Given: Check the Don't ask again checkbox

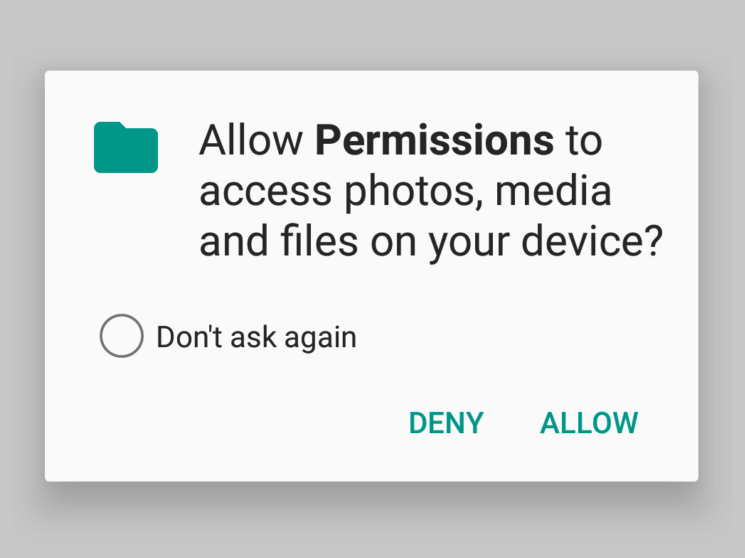Looking at the screenshot, I should [122, 336].
